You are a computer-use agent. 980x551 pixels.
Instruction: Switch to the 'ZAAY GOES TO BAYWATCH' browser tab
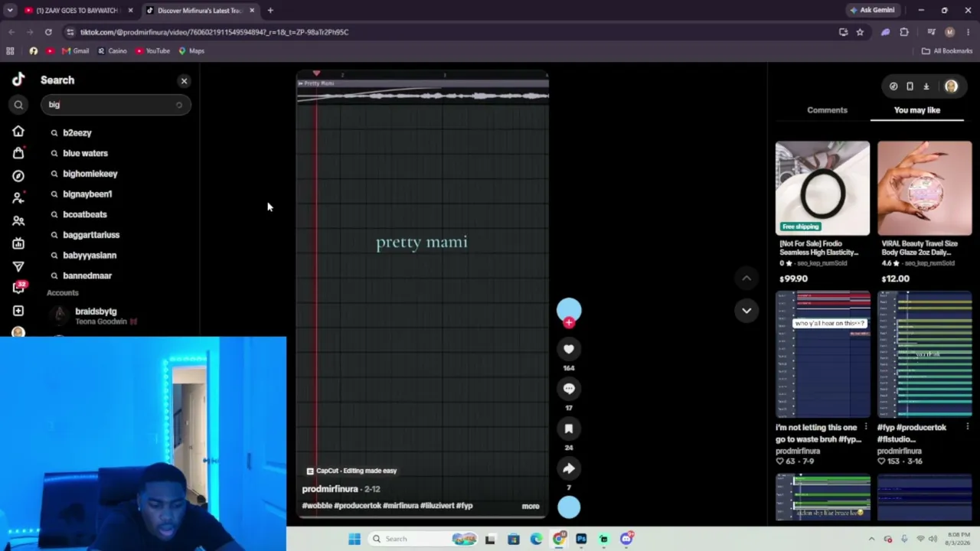coord(78,11)
